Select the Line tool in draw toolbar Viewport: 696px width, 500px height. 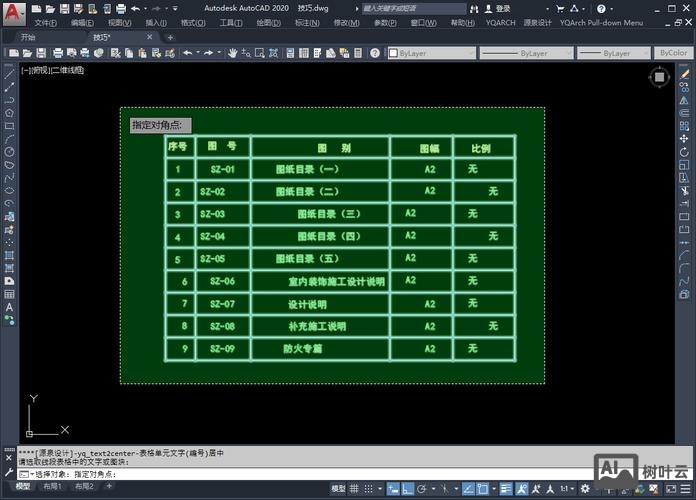tap(9, 74)
